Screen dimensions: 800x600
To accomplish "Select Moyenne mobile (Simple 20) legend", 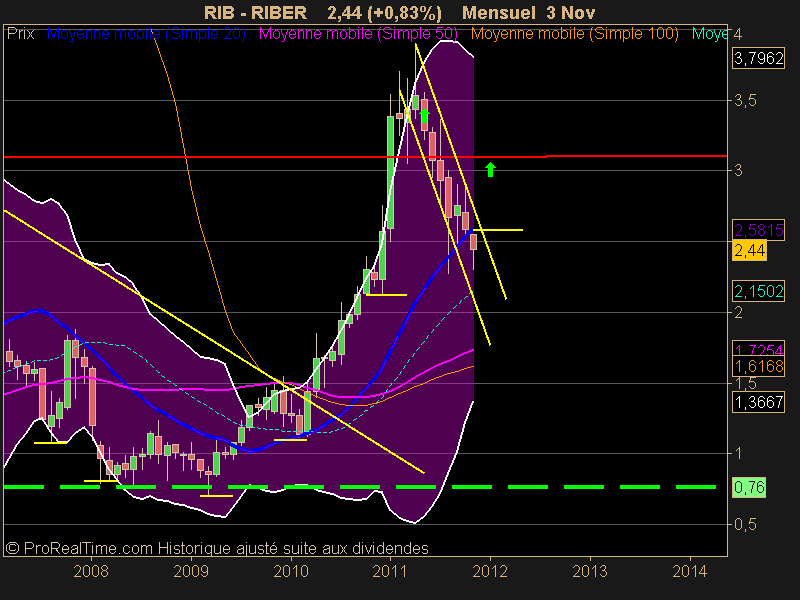I will click(146, 34).
